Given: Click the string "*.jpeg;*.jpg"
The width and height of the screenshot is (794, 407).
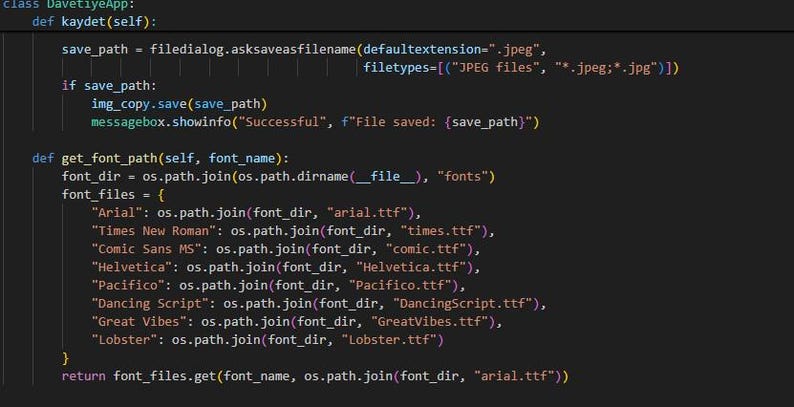Looking at the screenshot, I should tap(606, 68).
